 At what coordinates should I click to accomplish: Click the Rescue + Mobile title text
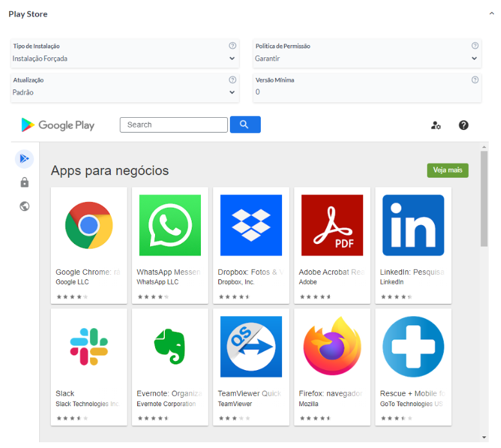413,393
